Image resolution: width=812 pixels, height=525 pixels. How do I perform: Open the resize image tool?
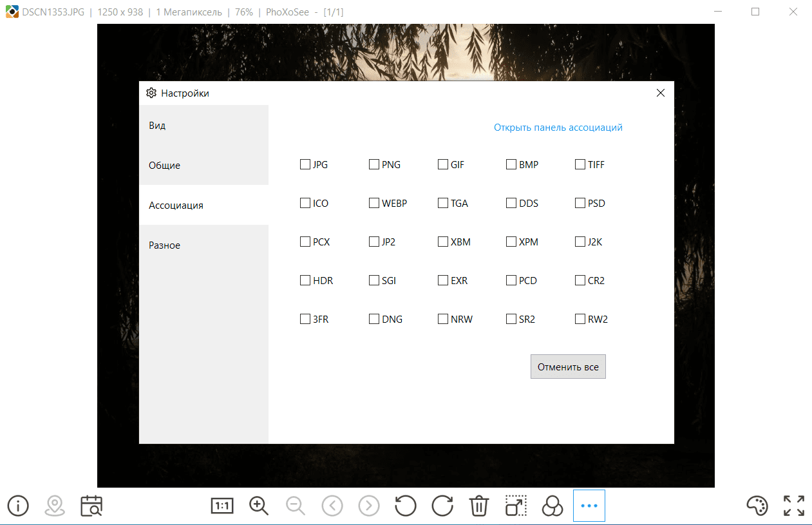point(516,506)
